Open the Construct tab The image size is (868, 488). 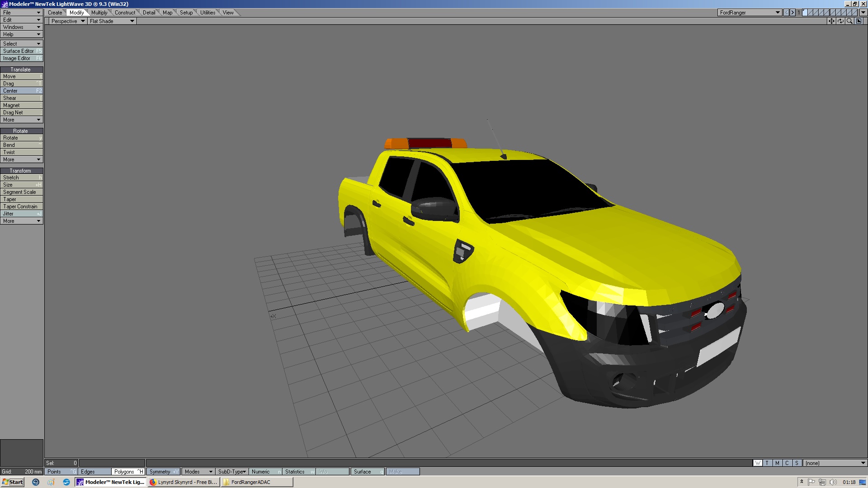[x=125, y=13]
